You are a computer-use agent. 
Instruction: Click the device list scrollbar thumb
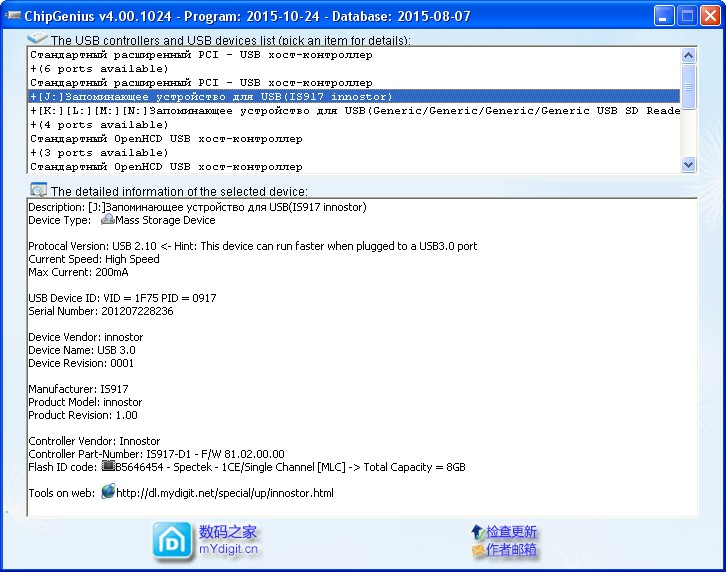pyautogui.click(x=688, y=87)
